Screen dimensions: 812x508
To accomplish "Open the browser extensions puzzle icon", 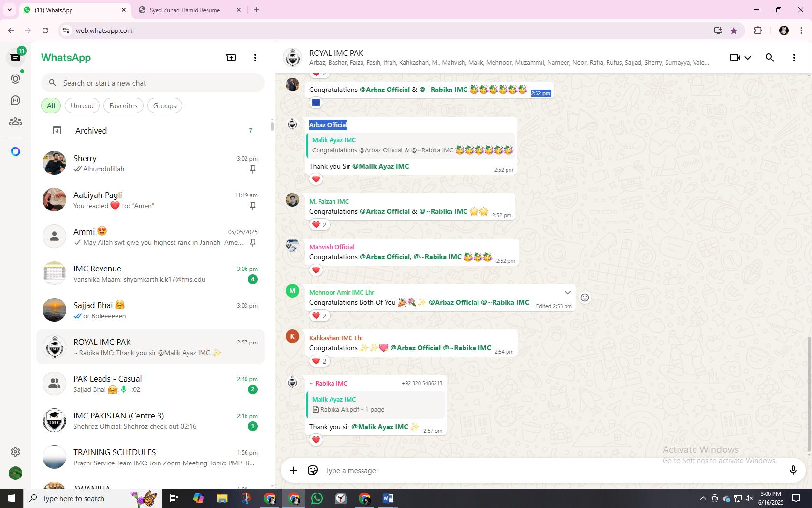I will pyautogui.click(x=758, y=30).
